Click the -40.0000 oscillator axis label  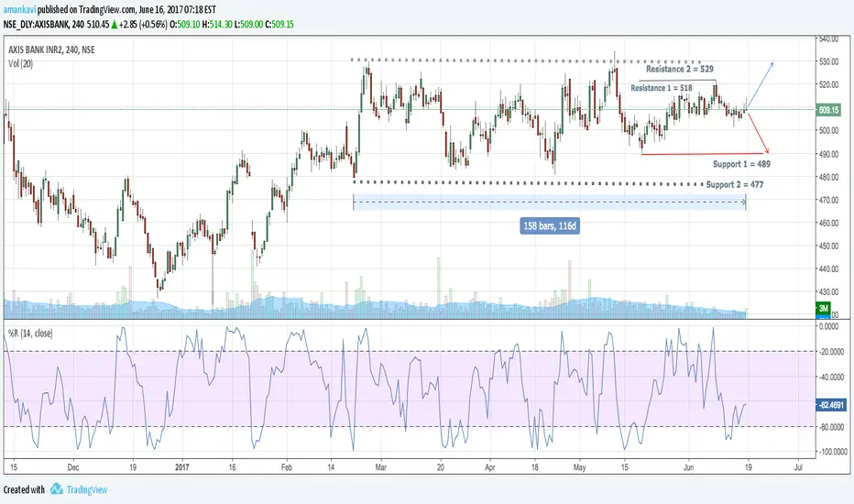833,377
